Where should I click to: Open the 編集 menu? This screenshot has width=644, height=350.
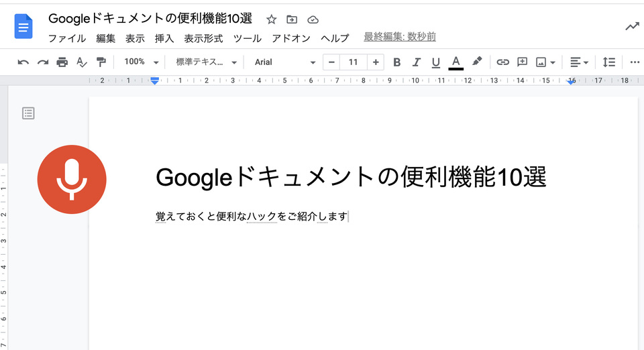point(105,38)
